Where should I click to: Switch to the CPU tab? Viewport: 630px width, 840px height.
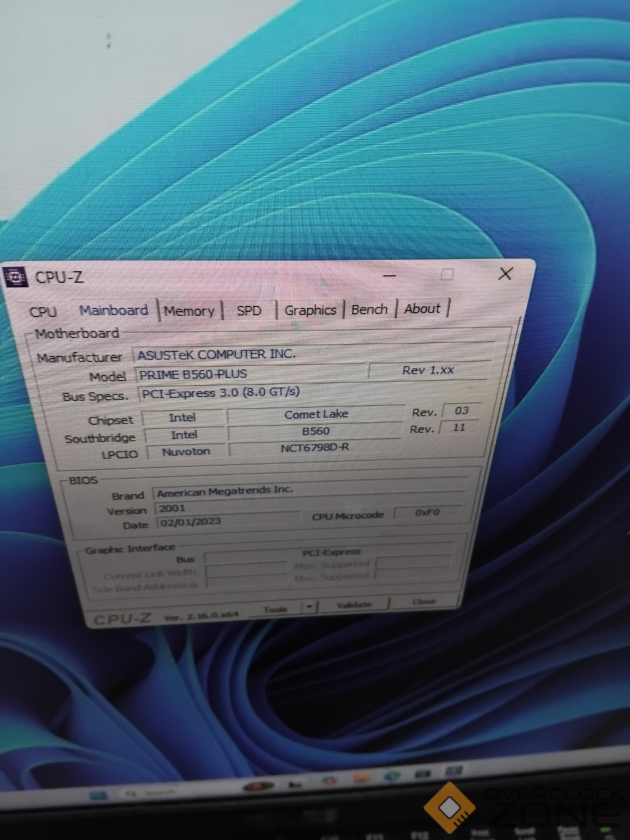pos(43,312)
